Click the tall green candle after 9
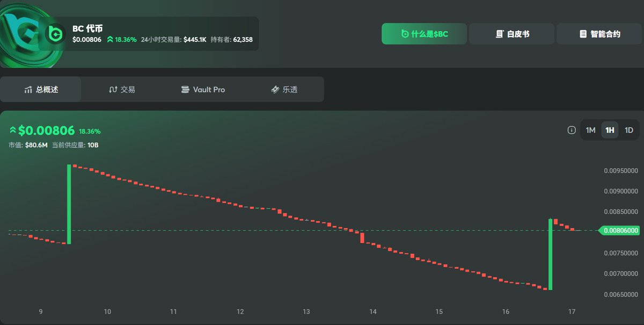 pyautogui.click(x=69, y=204)
